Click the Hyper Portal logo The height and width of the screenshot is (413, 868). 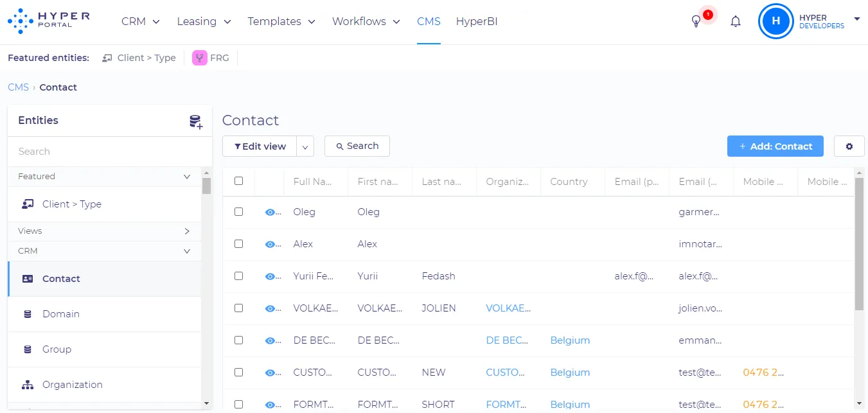click(x=48, y=21)
